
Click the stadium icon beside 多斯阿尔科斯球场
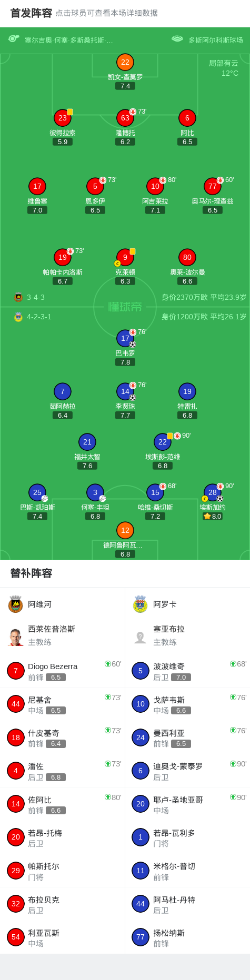pyautogui.click(x=177, y=39)
